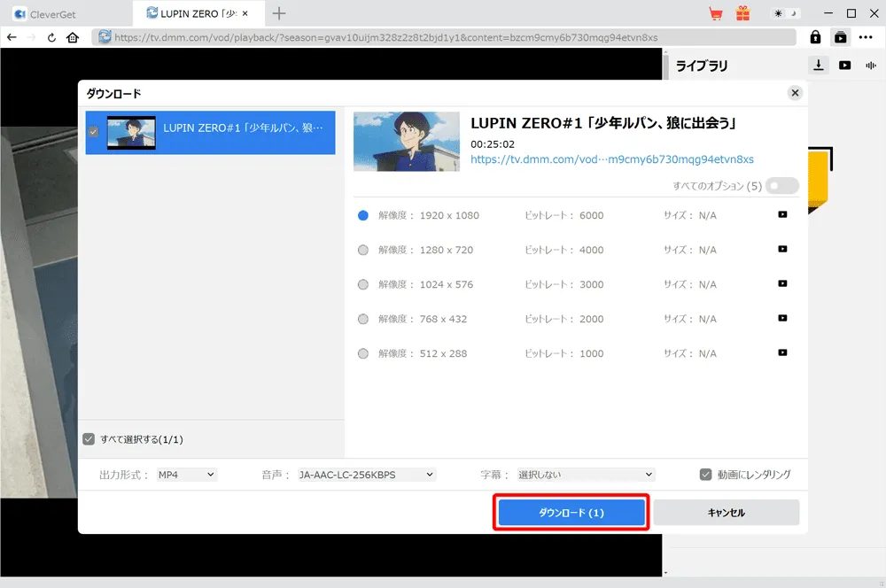Open the video clapper icon beside padlock
Screen dimensions: 886x588
point(841,37)
